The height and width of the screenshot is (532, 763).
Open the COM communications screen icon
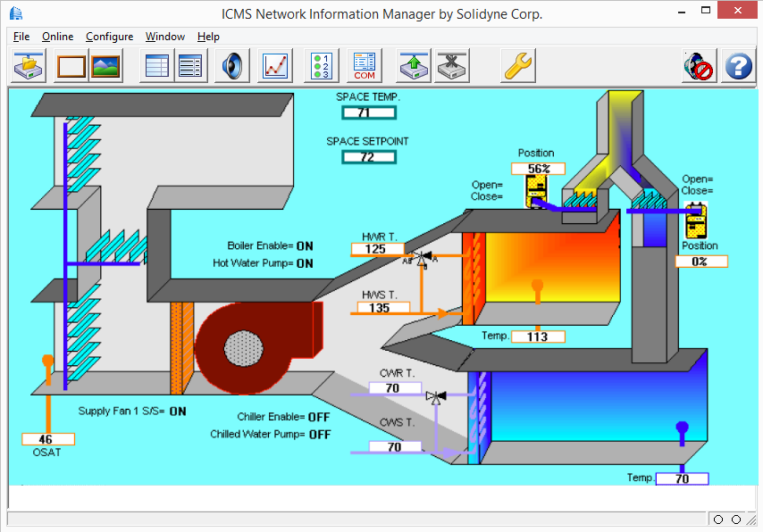(x=363, y=65)
